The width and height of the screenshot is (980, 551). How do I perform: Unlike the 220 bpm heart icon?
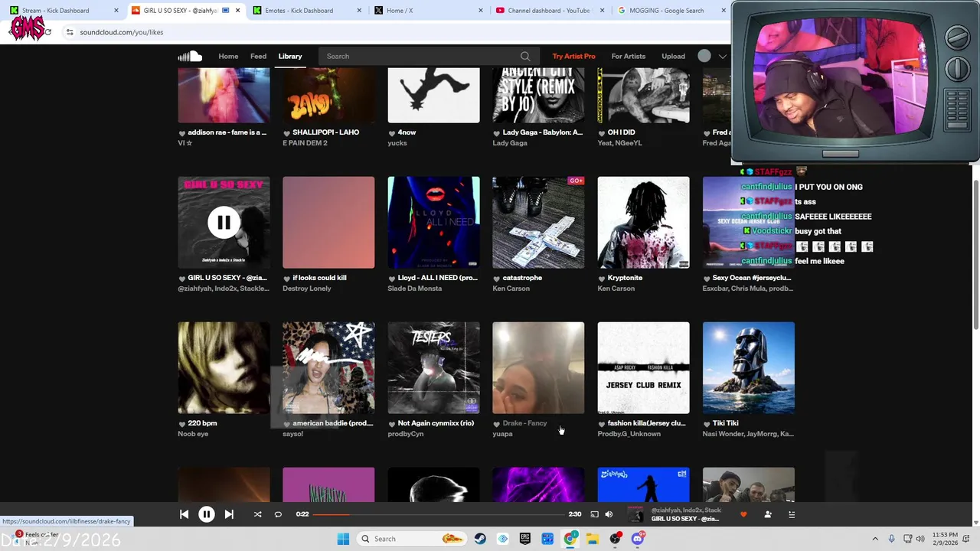182,424
